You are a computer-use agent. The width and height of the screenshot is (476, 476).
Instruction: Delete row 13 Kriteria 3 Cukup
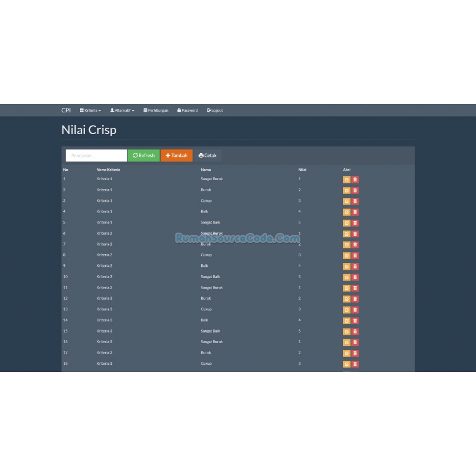pyautogui.click(x=355, y=310)
